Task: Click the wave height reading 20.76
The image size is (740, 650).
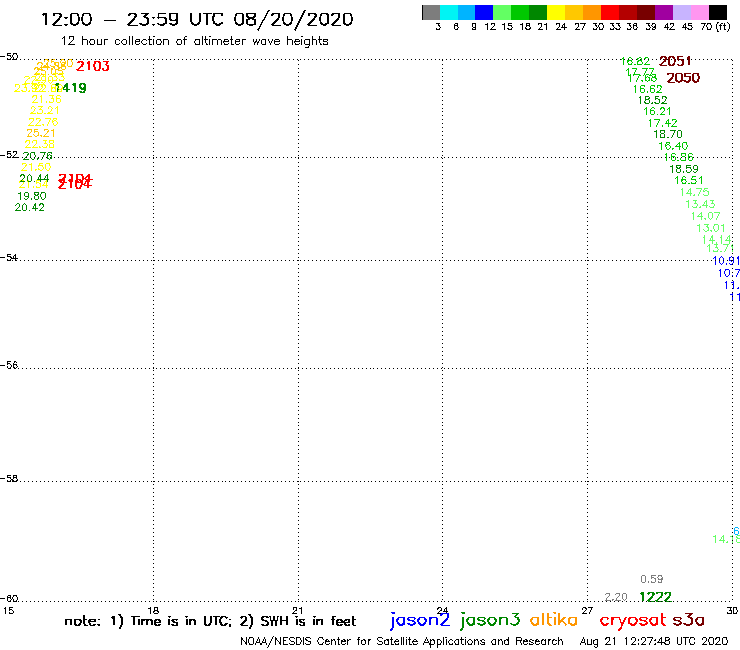Action: 37,156
